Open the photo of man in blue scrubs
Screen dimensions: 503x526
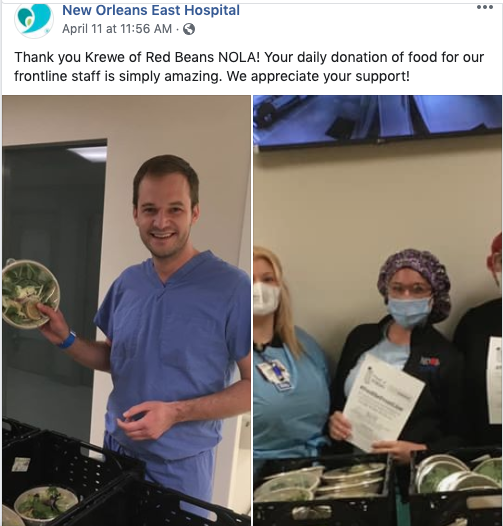(x=126, y=310)
